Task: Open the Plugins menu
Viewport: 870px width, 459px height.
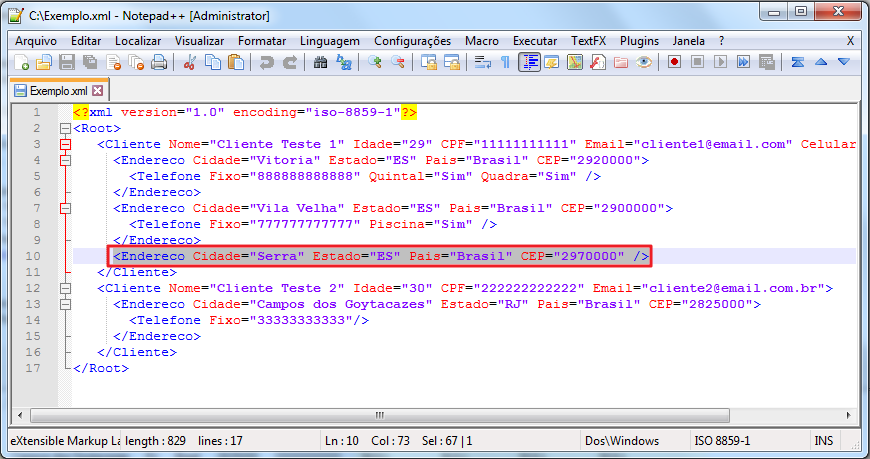Action: [x=639, y=41]
